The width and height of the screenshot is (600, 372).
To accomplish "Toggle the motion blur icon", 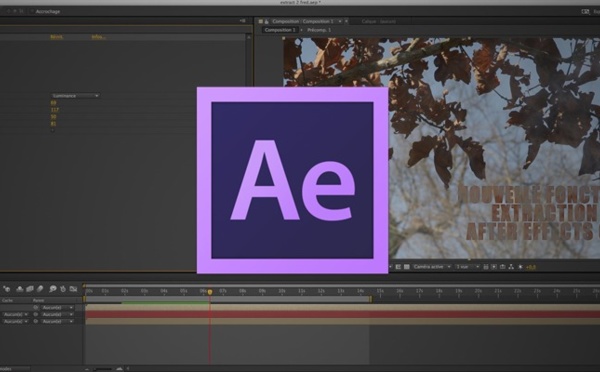I will point(40,289).
